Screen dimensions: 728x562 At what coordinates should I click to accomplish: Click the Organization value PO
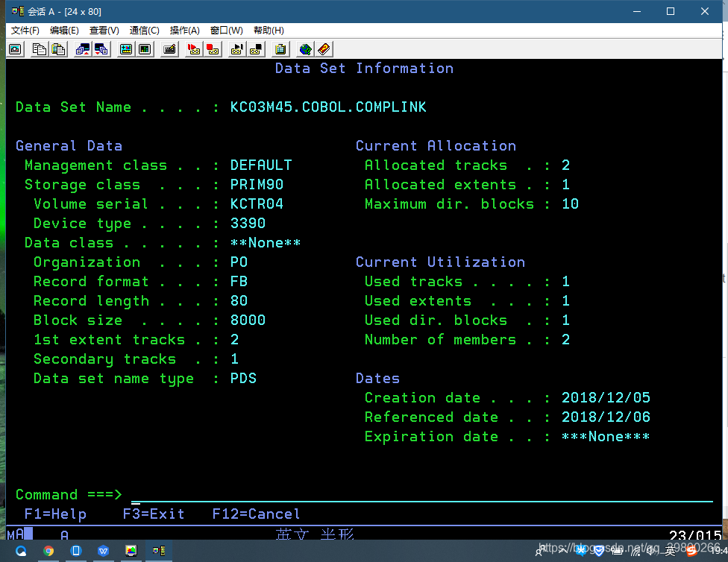[x=239, y=262]
